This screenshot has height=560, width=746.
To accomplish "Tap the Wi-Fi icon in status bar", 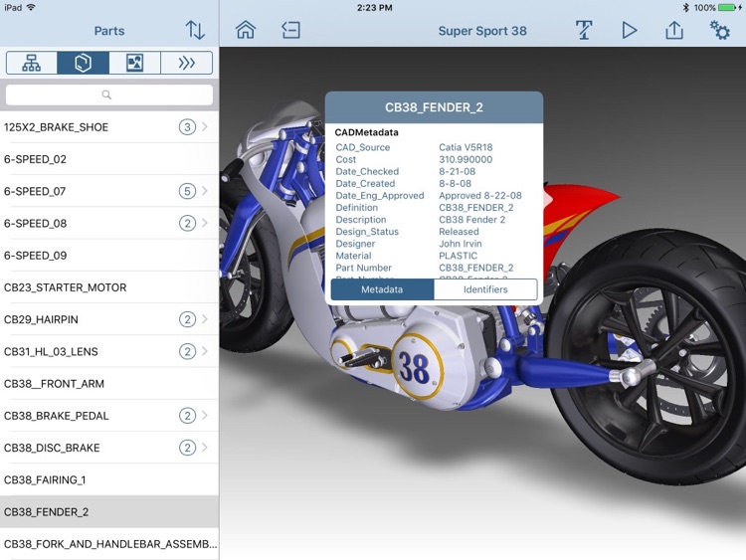I will point(32,7).
